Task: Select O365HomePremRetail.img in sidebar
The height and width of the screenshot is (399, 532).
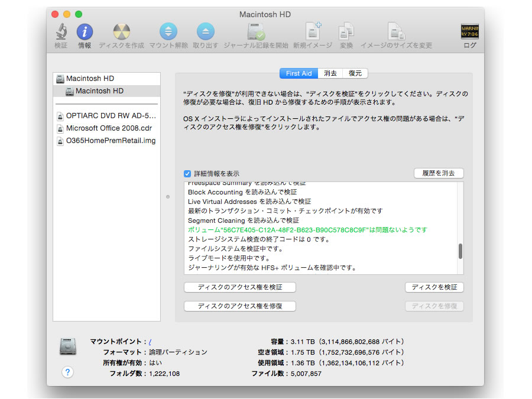Action: point(107,141)
